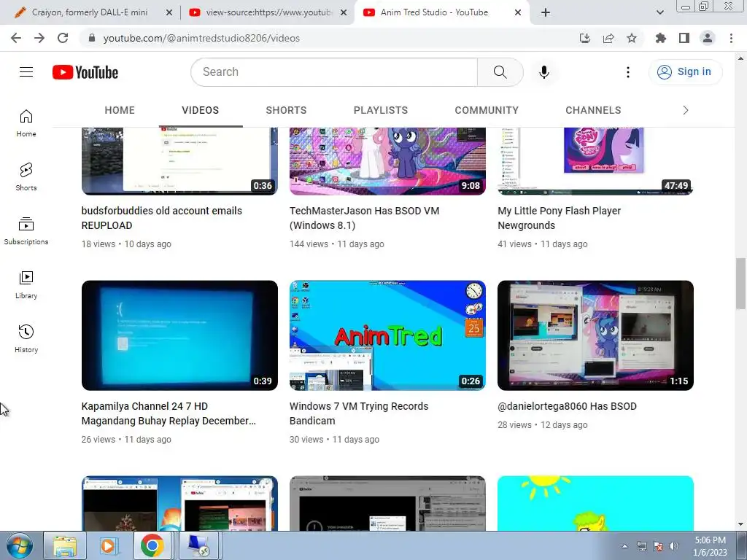Image resolution: width=747 pixels, height=560 pixels.
Task: Click the page vertical scrollbar thumb
Action: point(740,284)
